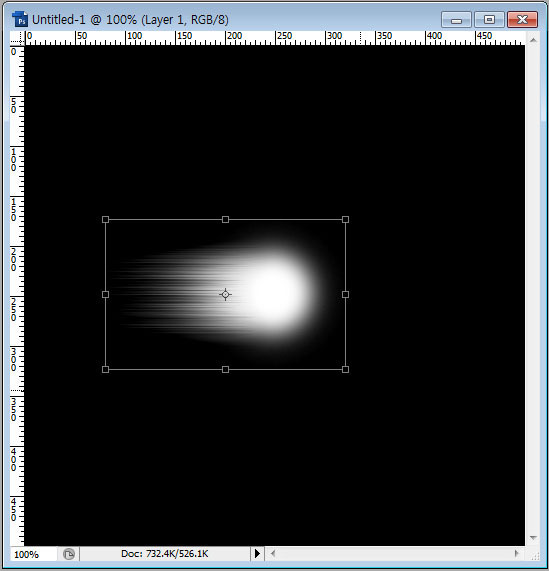Click the window resize grip corner
The image size is (549, 571).
(535, 556)
